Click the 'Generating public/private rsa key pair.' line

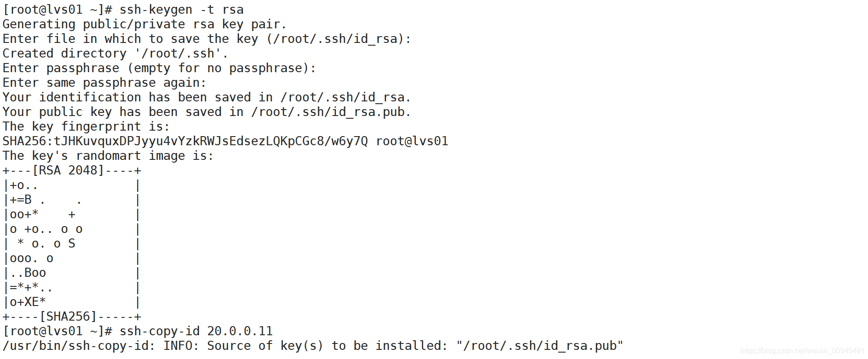[144, 24]
